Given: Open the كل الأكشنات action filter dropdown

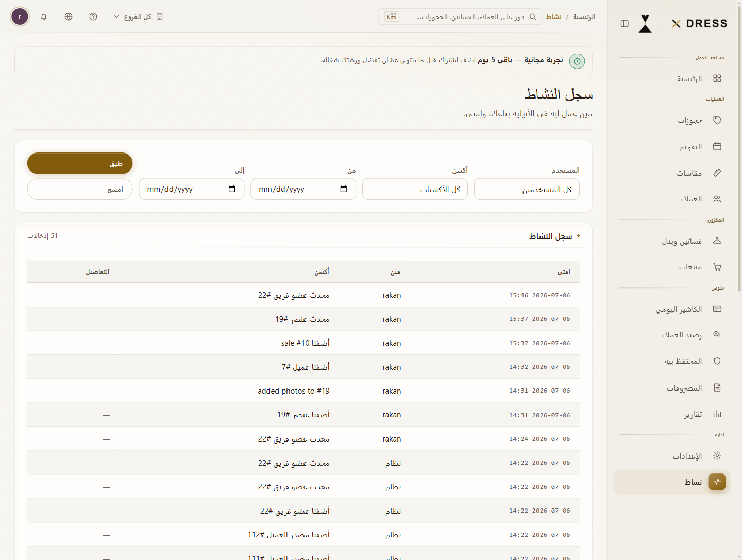Looking at the screenshot, I should click(415, 189).
